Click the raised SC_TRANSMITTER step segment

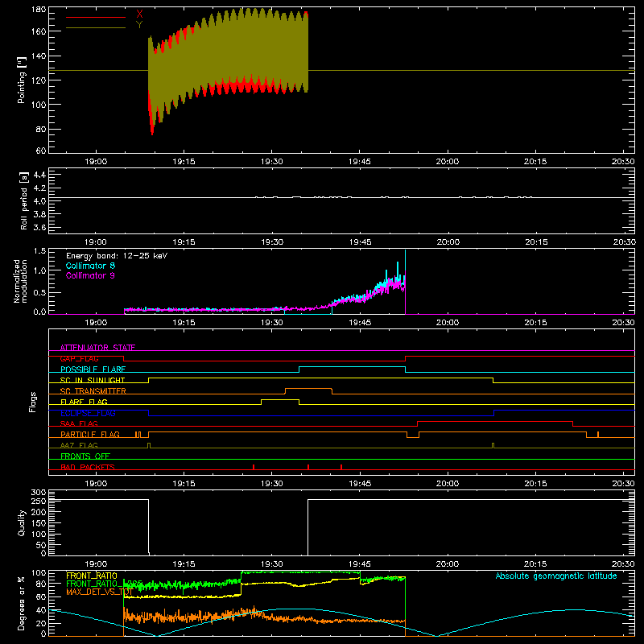308,389
